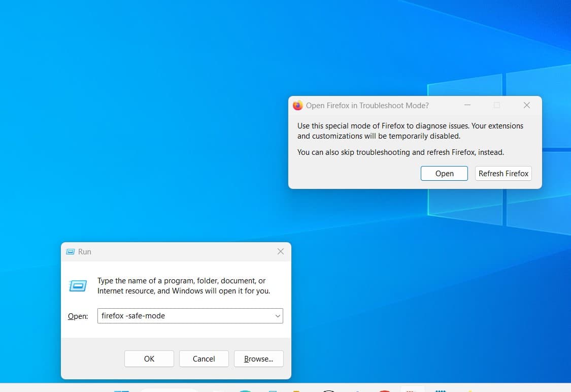Close the Firefox Troubleshoot Mode dialog
Screen dimensions: 571x392
pos(526,105)
